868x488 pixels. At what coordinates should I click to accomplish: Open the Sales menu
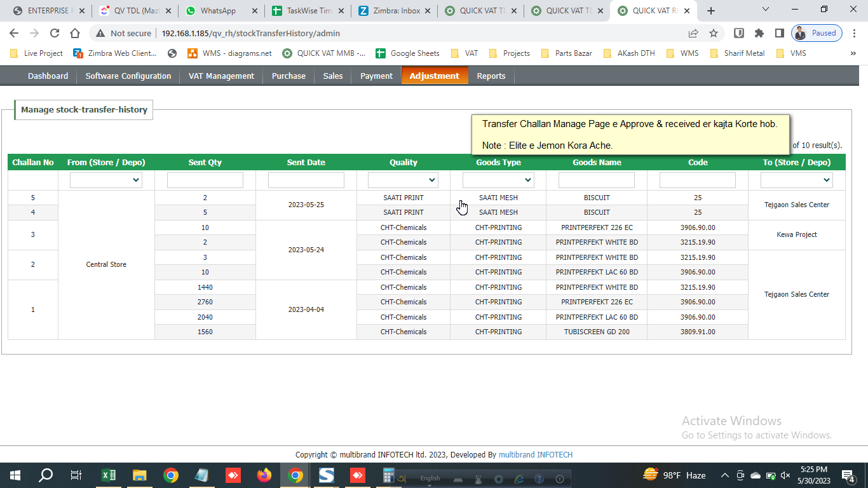coord(333,76)
